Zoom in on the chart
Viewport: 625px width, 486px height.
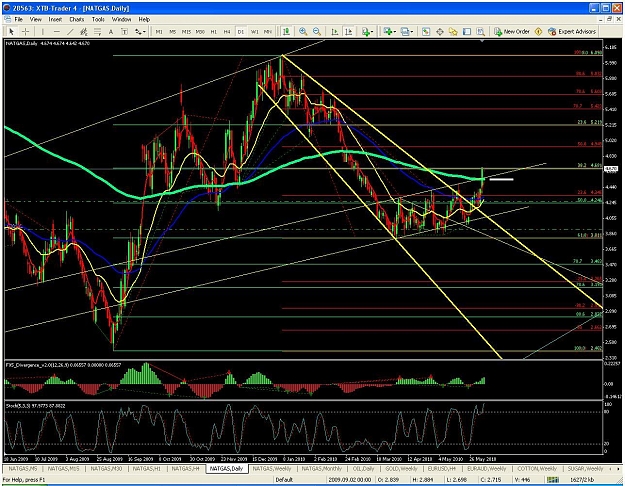pos(303,31)
